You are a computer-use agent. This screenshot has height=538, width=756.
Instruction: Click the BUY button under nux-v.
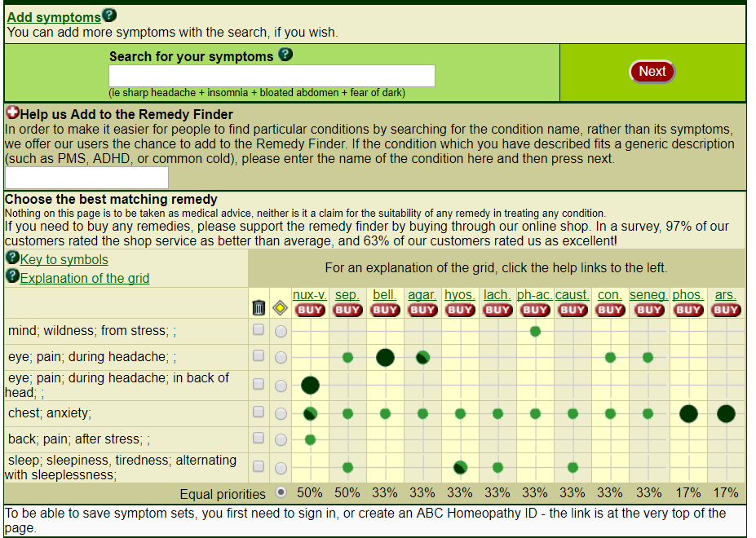[310, 310]
